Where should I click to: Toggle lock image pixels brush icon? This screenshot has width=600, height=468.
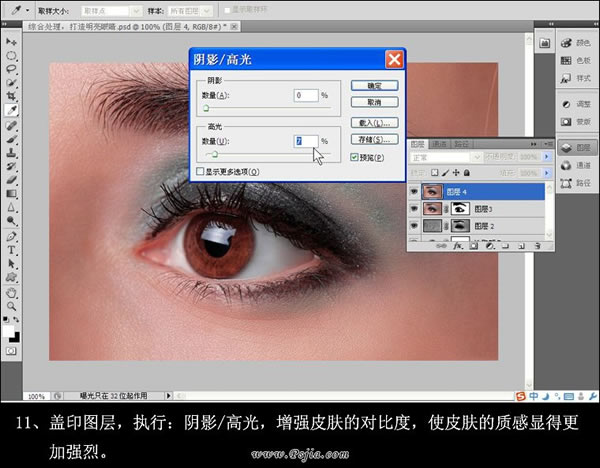(x=445, y=173)
